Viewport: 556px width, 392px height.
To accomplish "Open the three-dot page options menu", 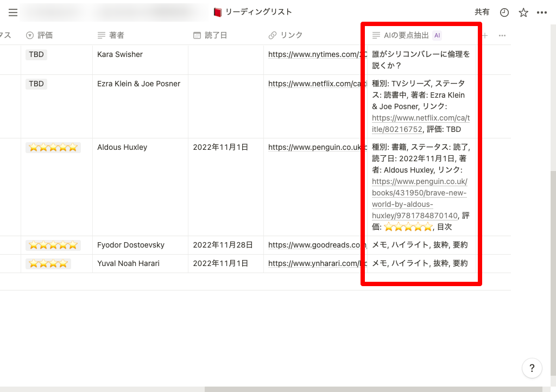I will point(542,12).
